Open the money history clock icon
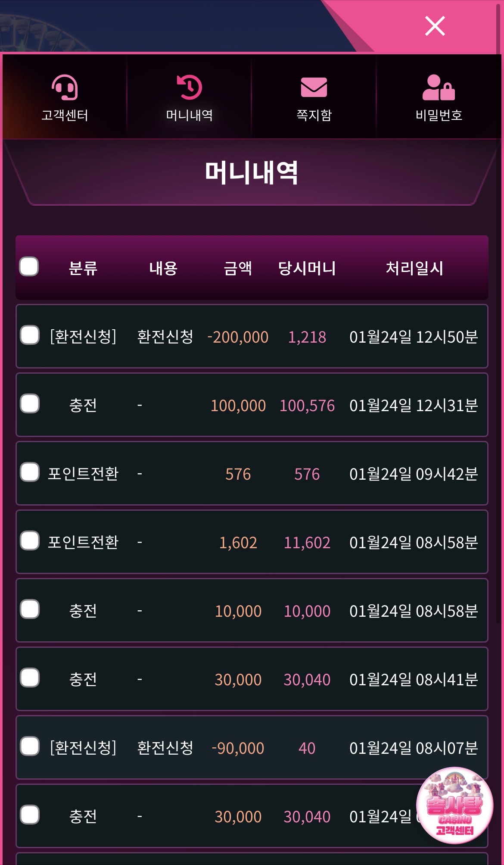504x865 pixels. [x=189, y=87]
